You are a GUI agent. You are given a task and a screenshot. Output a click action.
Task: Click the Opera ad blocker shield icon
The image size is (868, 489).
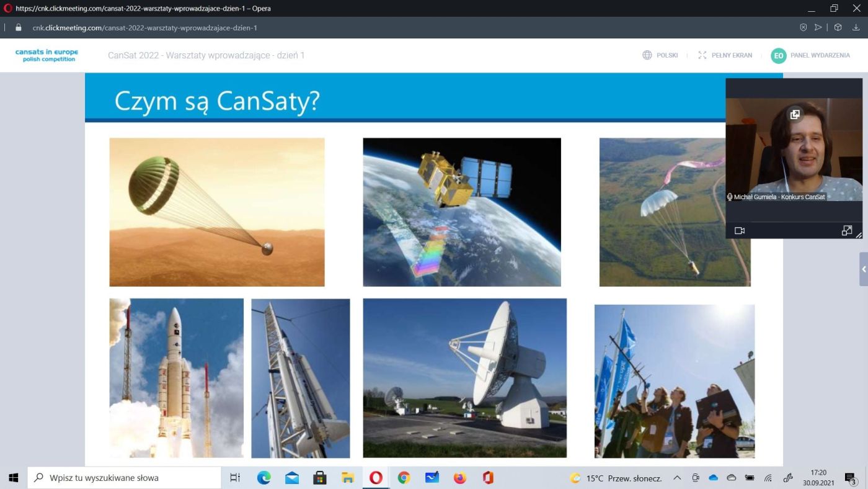coord(804,27)
